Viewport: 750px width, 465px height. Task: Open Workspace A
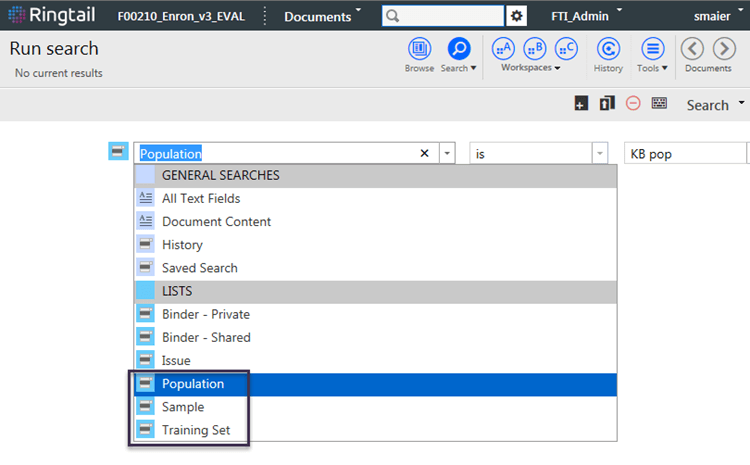coord(503,48)
